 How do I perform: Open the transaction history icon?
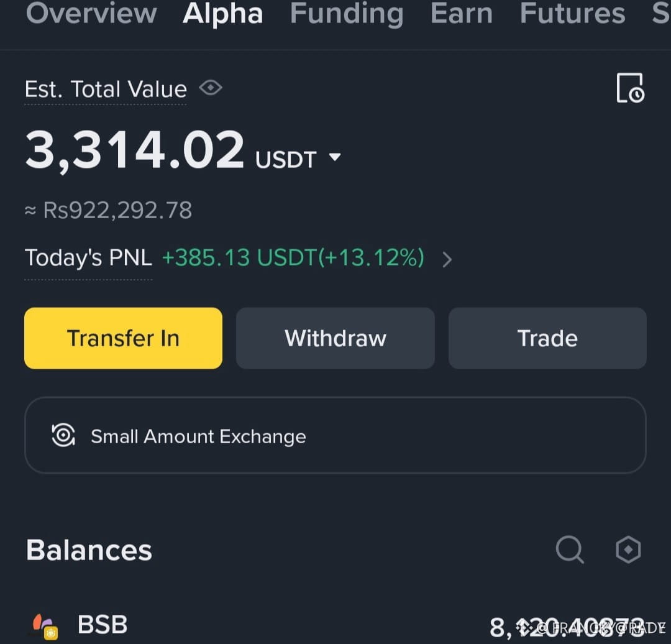pyautogui.click(x=631, y=88)
